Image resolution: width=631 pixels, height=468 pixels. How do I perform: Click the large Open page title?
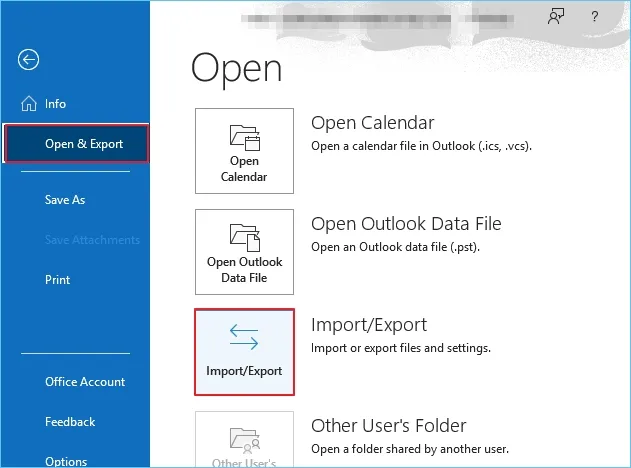(236, 70)
